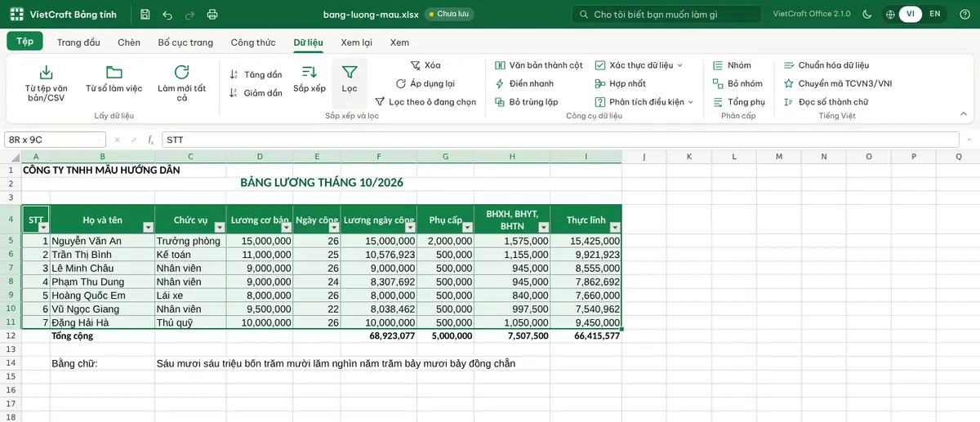Click Lọc theo ô đang chọn
This screenshot has width=980, height=422.
[425, 102]
